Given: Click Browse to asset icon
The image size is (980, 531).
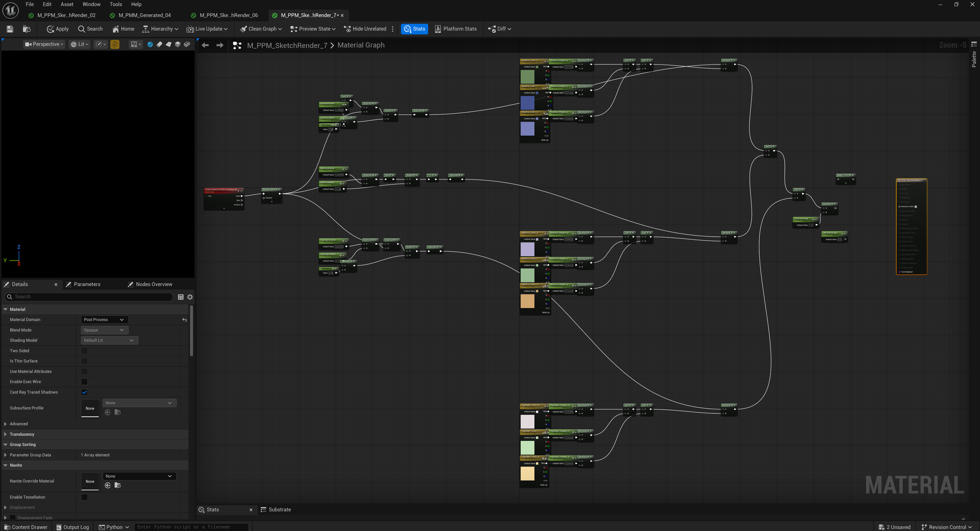Looking at the screenshot, I should point(27,29).
